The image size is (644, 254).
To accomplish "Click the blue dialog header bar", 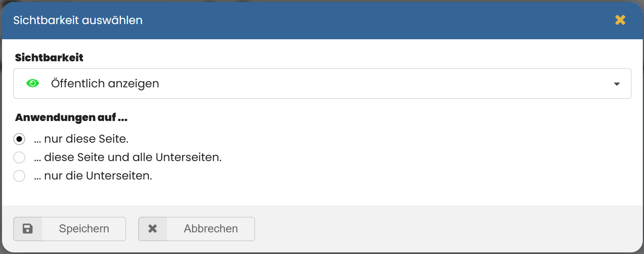I will pyautogui.click(x=360, y=20).
